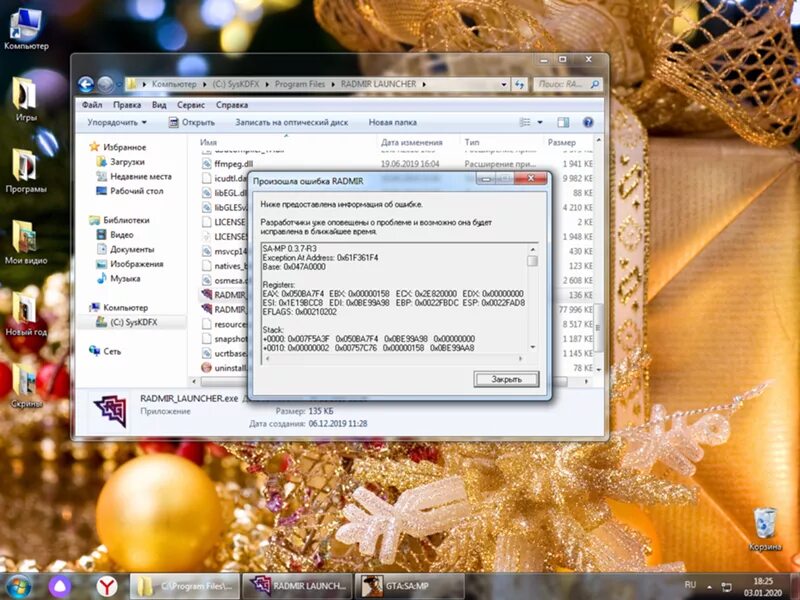
Task: Select Недавние места in navigation pane
Action: pos(134,177)
